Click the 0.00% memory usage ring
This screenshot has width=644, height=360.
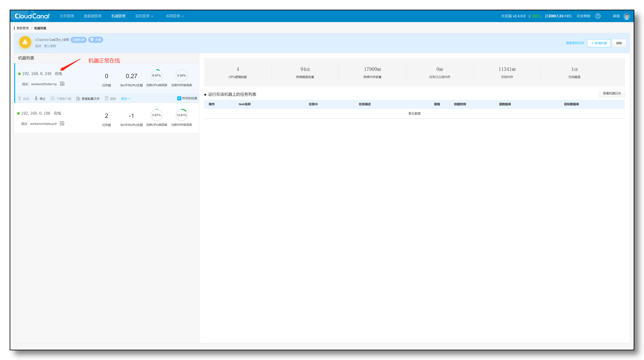[x=181, y=75]
